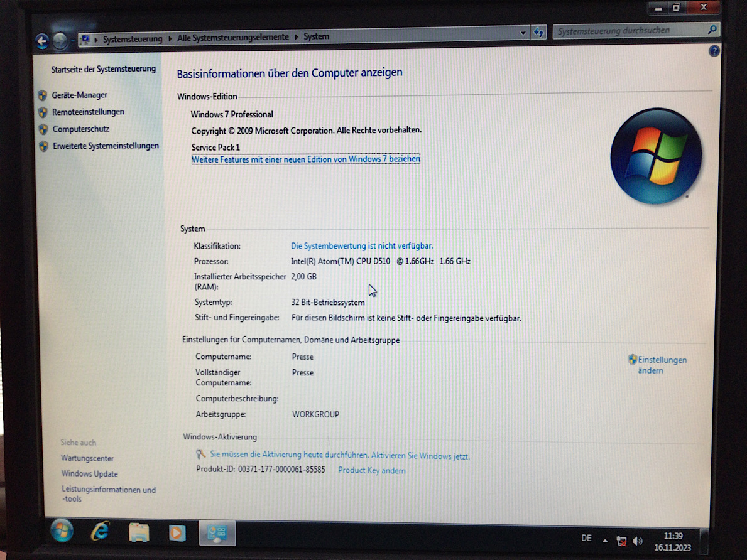Open Remoteeinstellungen in left panel
The image size is (747, 560).
click(88, 112)
